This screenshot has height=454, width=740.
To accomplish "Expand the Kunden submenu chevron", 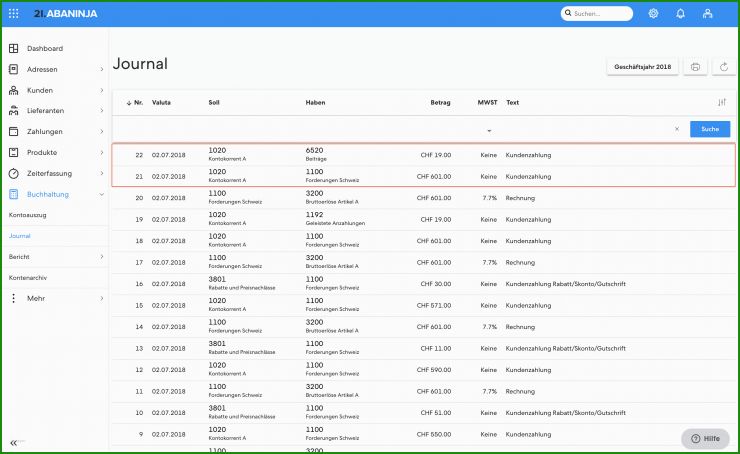I will tap(101, 90).
